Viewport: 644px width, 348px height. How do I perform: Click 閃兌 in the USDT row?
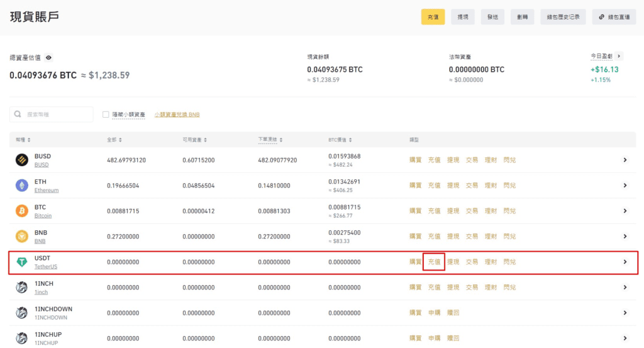509,262
